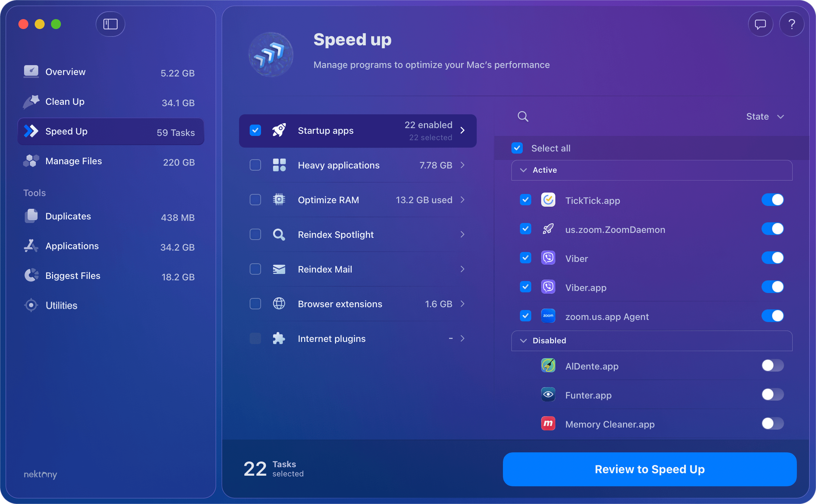This screenshot has height=504, width=816.
Task: Click the help question mark icon
Action: [792, 24]
